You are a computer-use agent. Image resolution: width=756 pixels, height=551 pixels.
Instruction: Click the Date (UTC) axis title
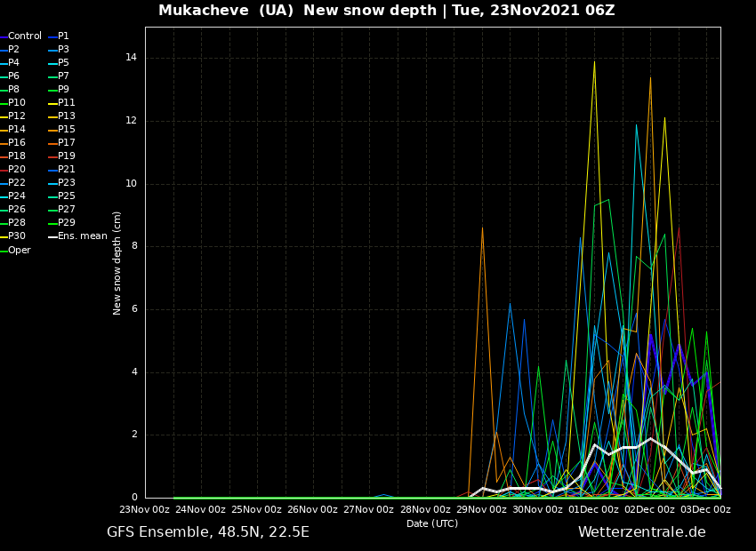[x=432, y=524]
